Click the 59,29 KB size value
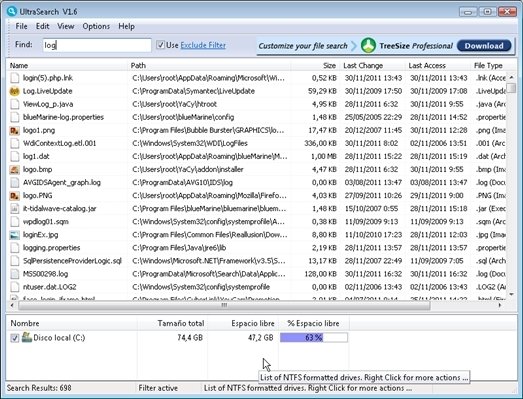Viewport: 523px width, 399px height. click(323, 91)
